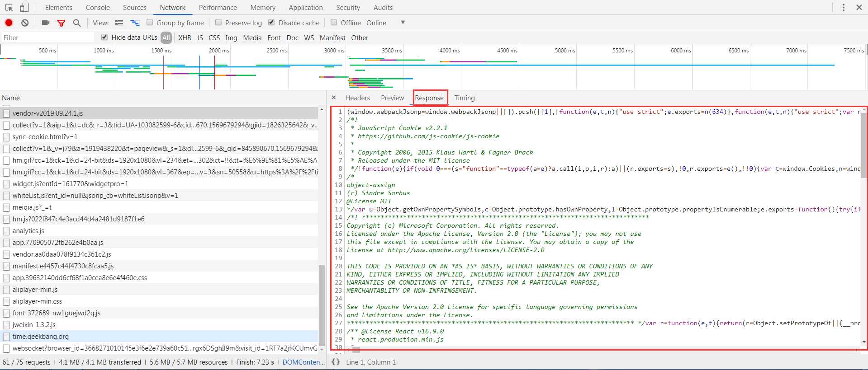Click the capture screenshots camera icon
The image size is (868, 370).
coord(46,23)
